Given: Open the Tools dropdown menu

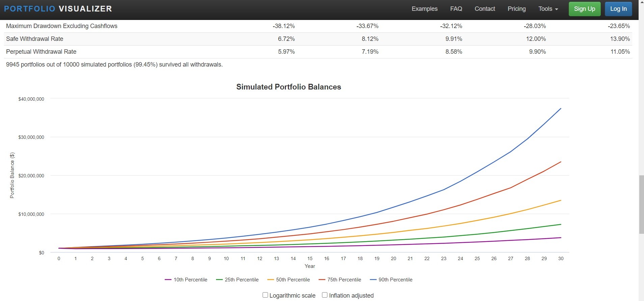Looking at the screenshot, I should [548, 9].
